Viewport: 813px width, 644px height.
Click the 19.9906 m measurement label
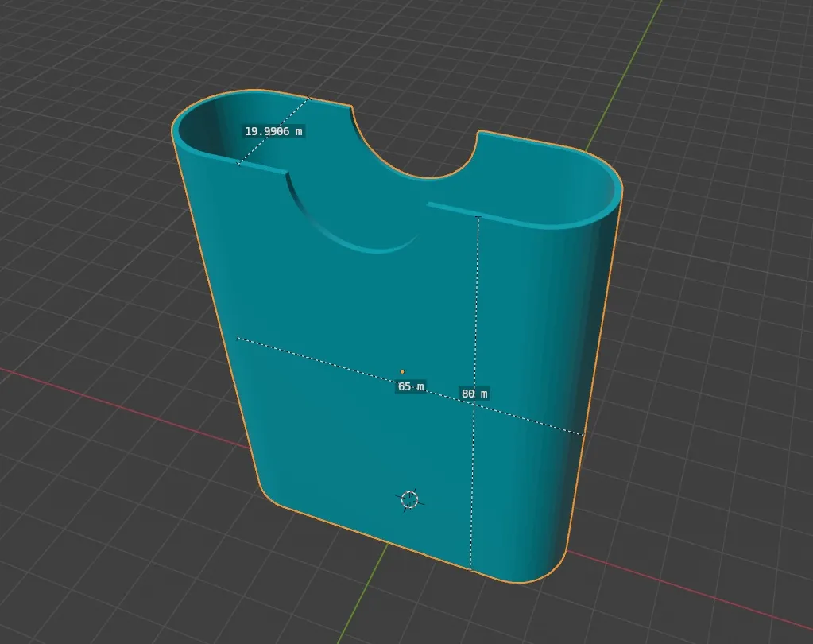273,131
